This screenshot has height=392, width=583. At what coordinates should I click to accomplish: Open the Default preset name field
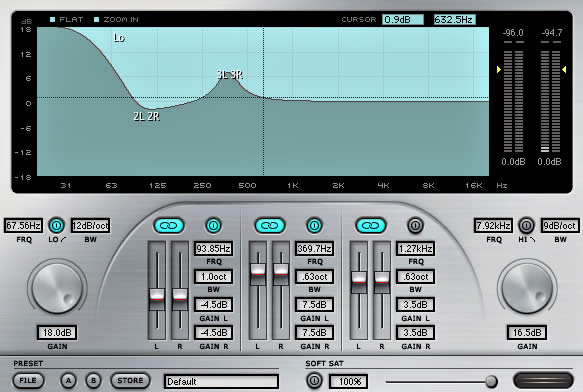(221, 382)
